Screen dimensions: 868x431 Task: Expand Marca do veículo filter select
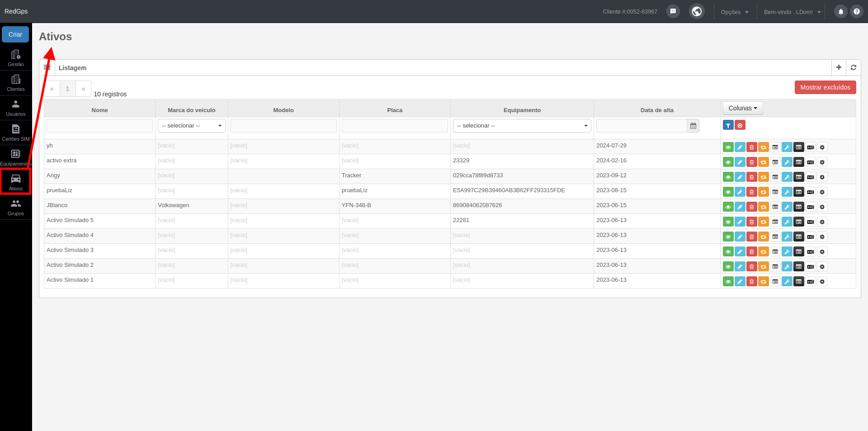[x=192, y=126]
